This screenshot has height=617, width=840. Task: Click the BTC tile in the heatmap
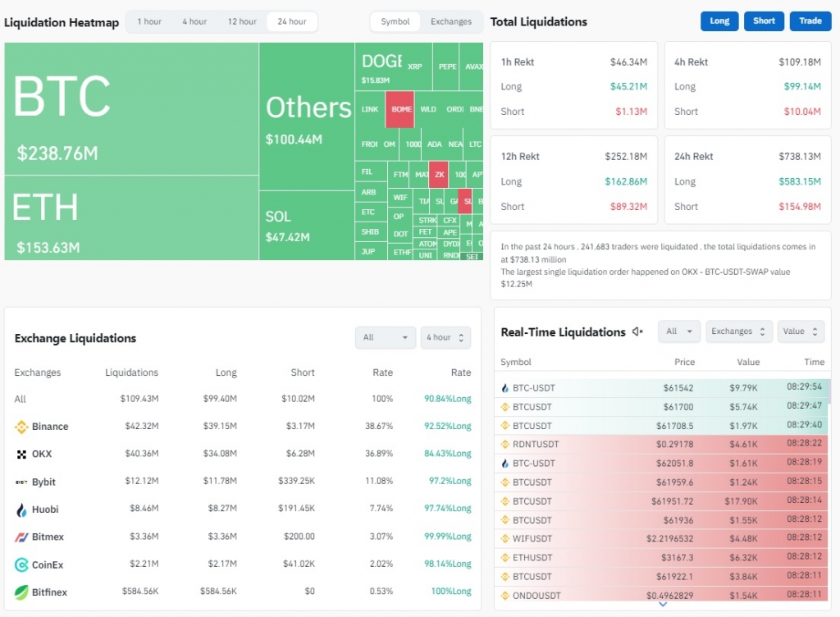pyautogui.click(x=131, y=109)
